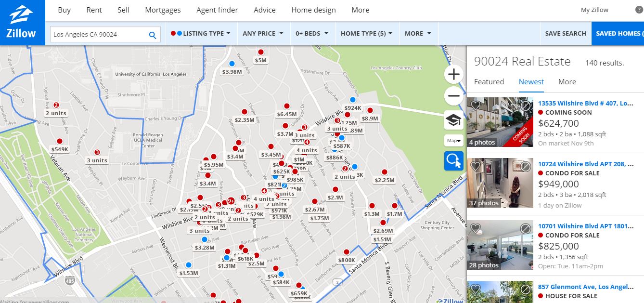Open the Buy menu
The height and width of the screenshot is (303, 644).
click(64, 10)
